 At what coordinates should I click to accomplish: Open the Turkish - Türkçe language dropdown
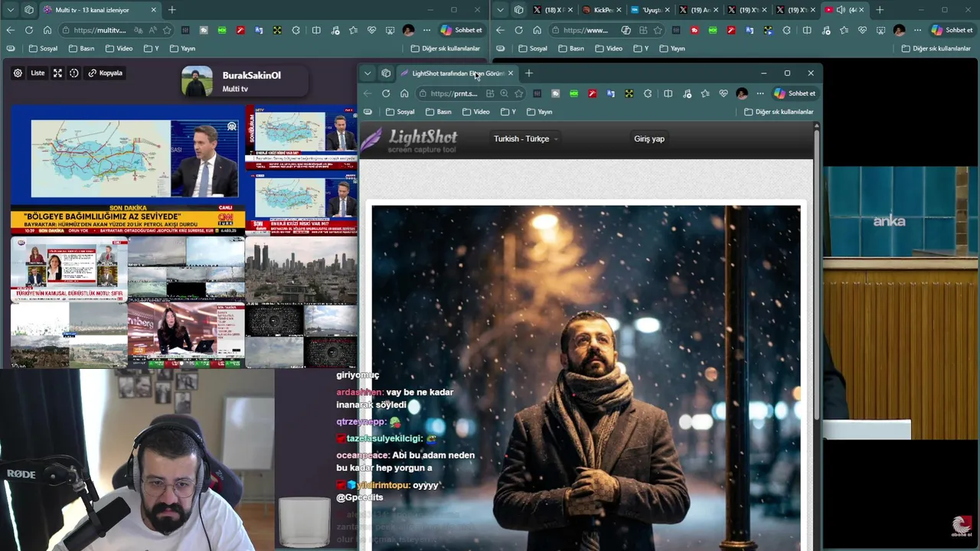click(x=525, y=139)
